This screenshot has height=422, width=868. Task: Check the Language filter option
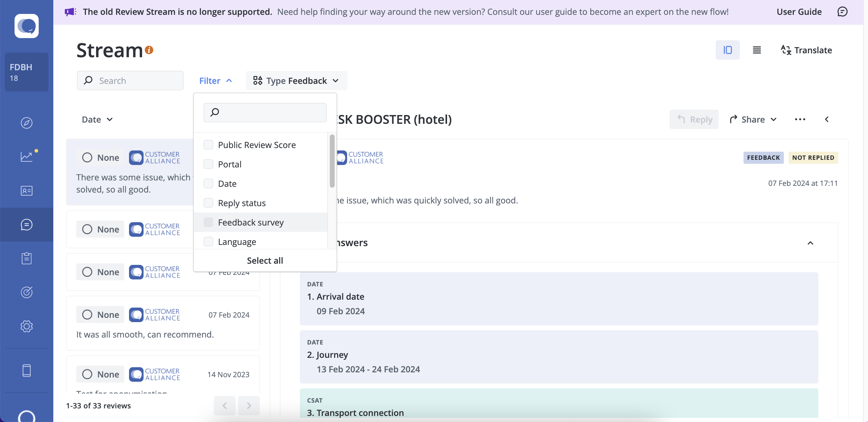(x=208, y=242)
